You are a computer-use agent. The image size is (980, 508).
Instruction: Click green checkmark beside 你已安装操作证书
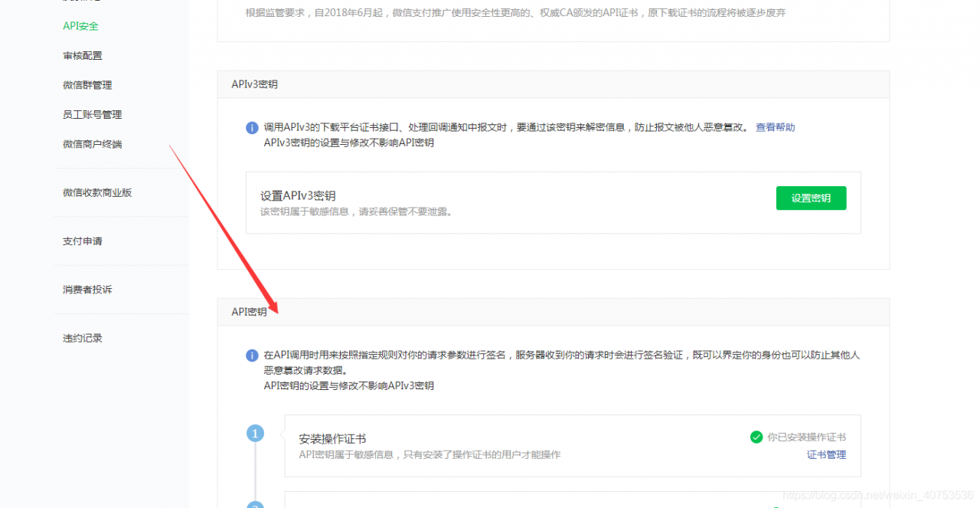(x=756, y=437)
